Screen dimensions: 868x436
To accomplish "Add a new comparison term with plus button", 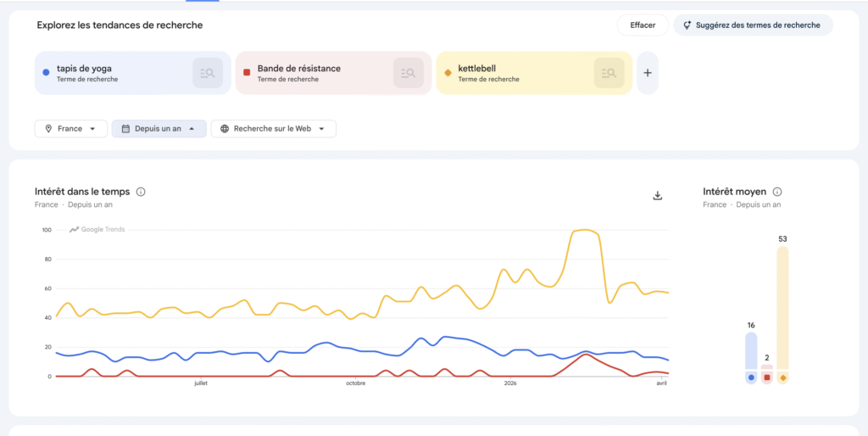I will tap(648, 73).
